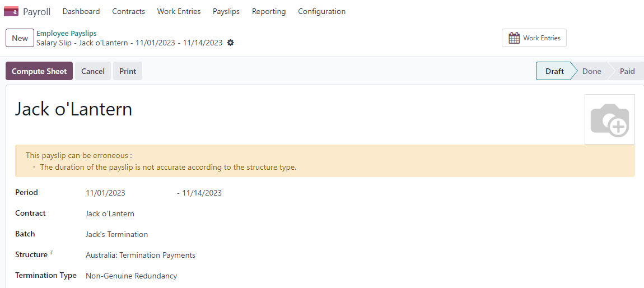
Task: Upload employee photo via camera icon
Action: [x=609, y=119]
